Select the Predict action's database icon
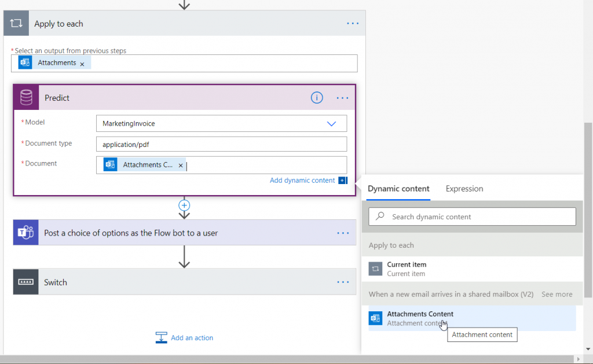Screen dimensions: 593x364 coord(25,97)
